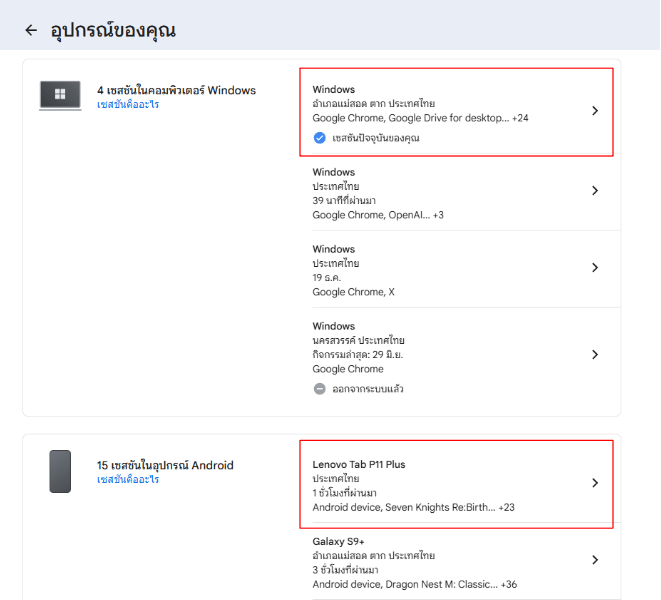The image size is (661, 600).
Task: Click the Windows laptop device icon
Action: (x=60, y=95)
